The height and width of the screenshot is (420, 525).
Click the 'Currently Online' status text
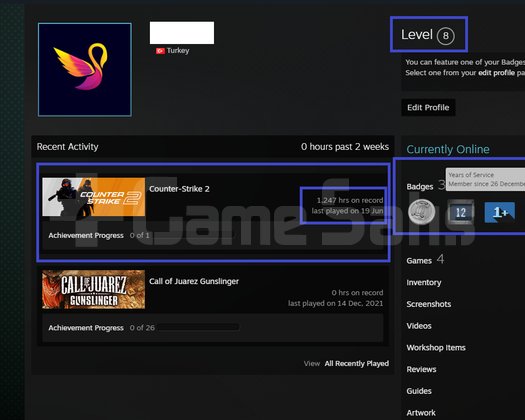coord(448,149)
